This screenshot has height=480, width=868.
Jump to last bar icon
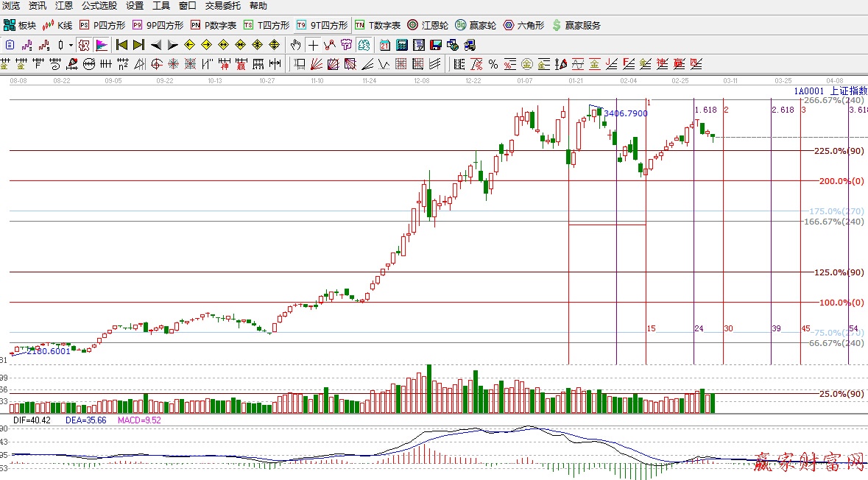point(138,45)
